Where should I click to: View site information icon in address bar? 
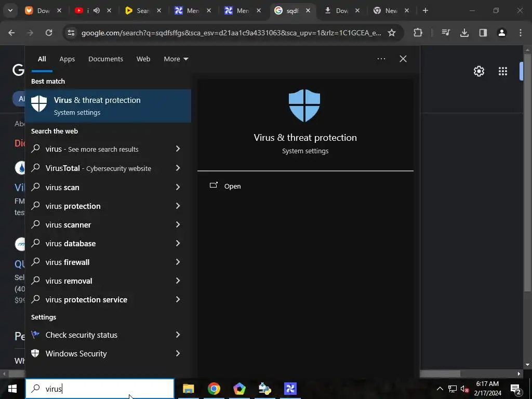tap(71, 33)
